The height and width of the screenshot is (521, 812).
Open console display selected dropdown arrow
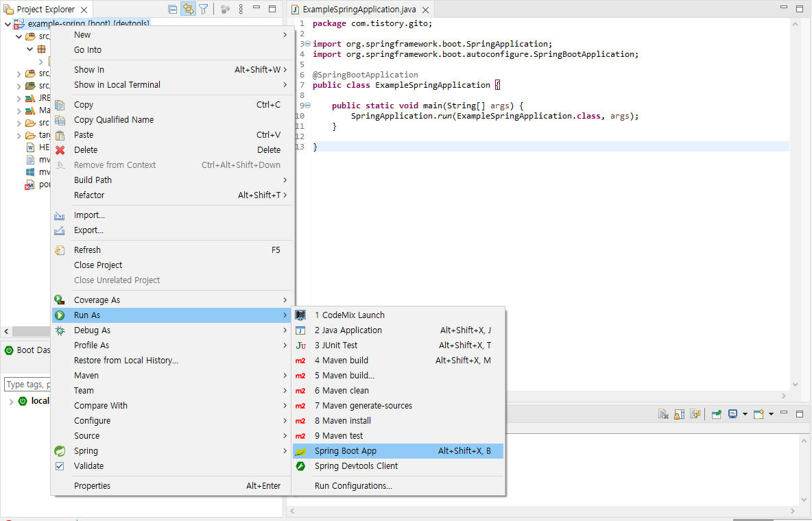tap(745, 414)
